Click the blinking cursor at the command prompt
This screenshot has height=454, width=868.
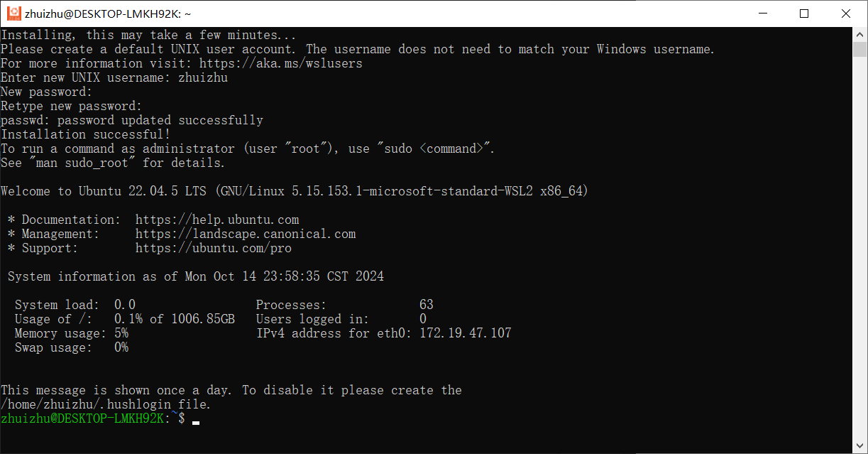196,422
